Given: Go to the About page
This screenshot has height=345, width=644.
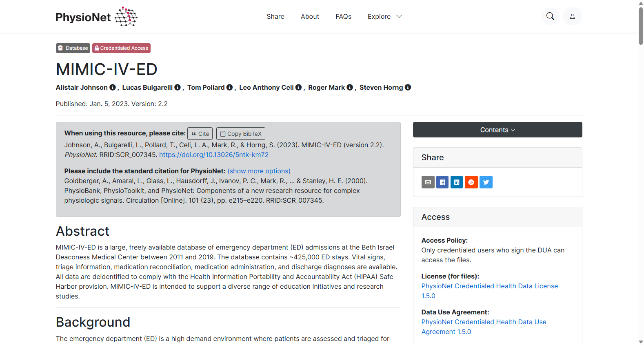Looking at the screenshot, I should pos(310,16).
